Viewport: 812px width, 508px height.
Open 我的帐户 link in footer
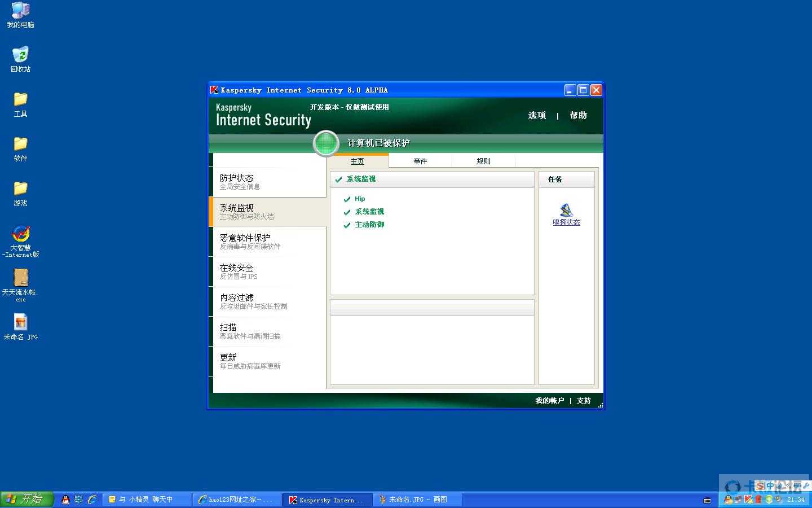click(549, 401)
